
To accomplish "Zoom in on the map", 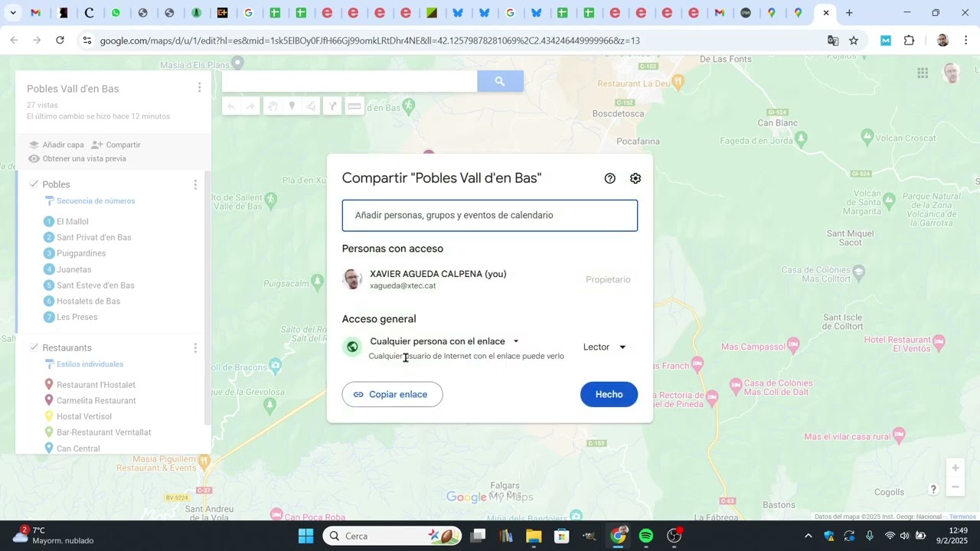I will tap(955, 468).
